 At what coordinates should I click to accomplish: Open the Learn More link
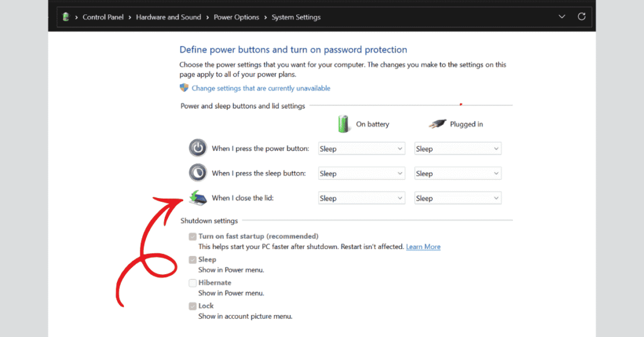[x=423, y=246]
